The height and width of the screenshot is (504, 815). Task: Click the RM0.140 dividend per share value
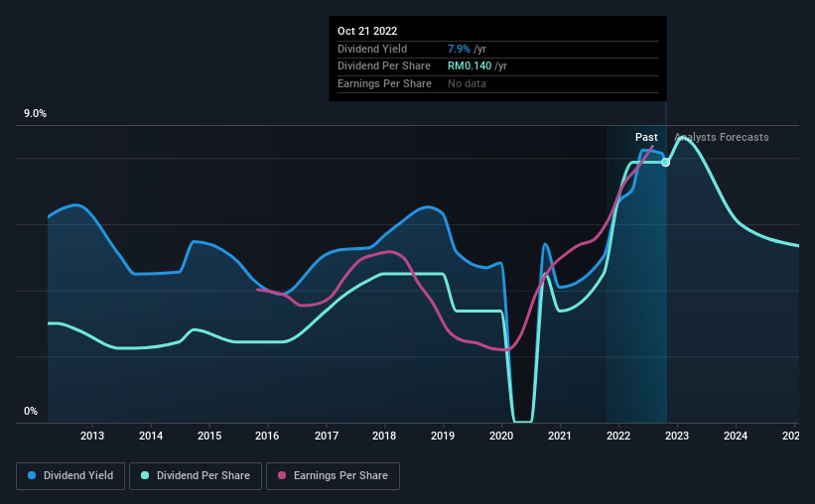470,66
